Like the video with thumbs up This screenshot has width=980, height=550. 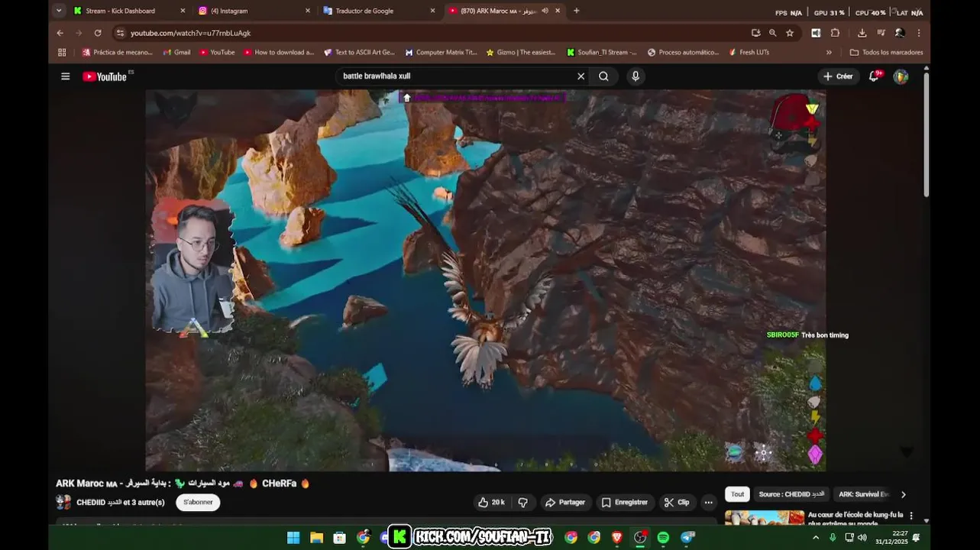pyautogui.click(x=491, y=503)
